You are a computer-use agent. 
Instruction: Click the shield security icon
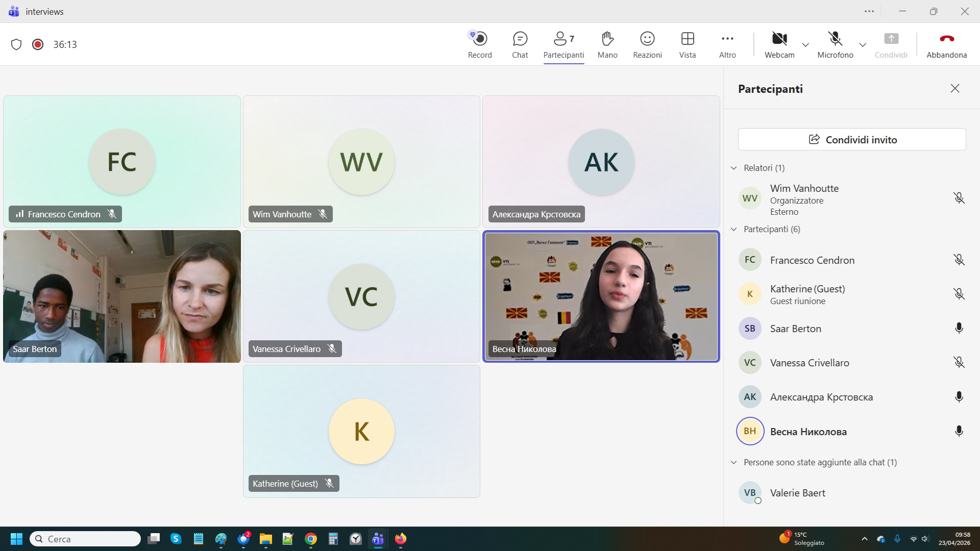pos(16,44)
